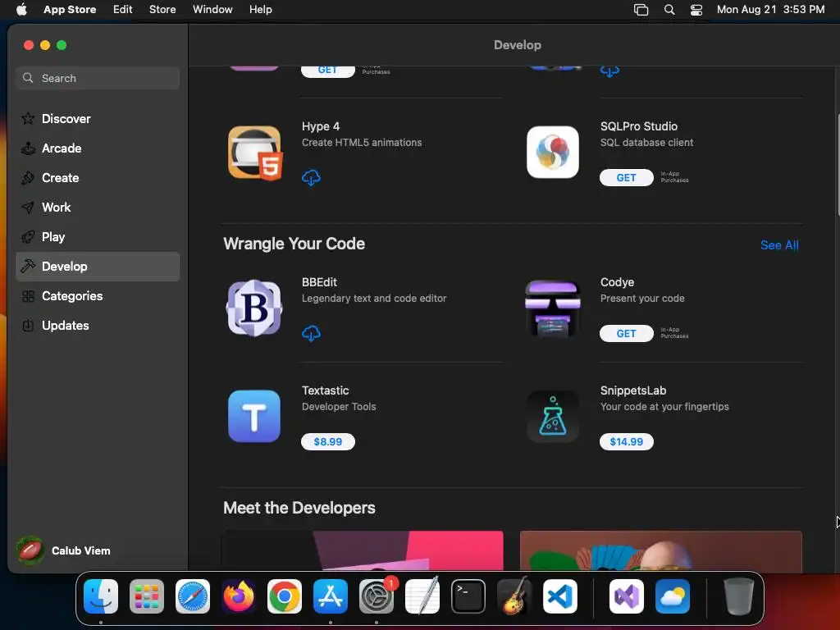This screenshot has height=630, width=840.
Task: Open the Help menu
Action: tap(260, 10)
